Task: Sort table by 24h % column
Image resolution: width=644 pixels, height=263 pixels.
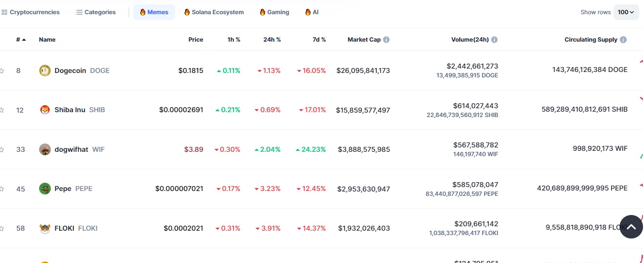Action: [x=272, y=40]
